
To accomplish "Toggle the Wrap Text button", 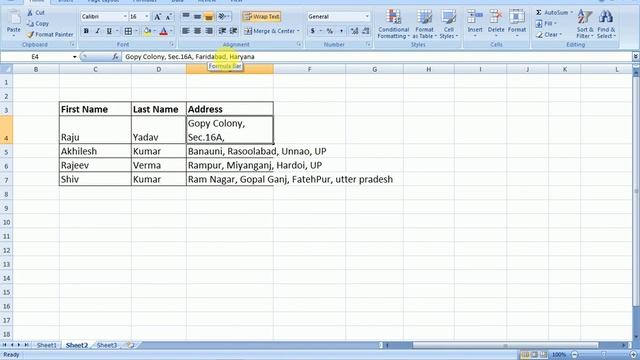I will 261,17.
